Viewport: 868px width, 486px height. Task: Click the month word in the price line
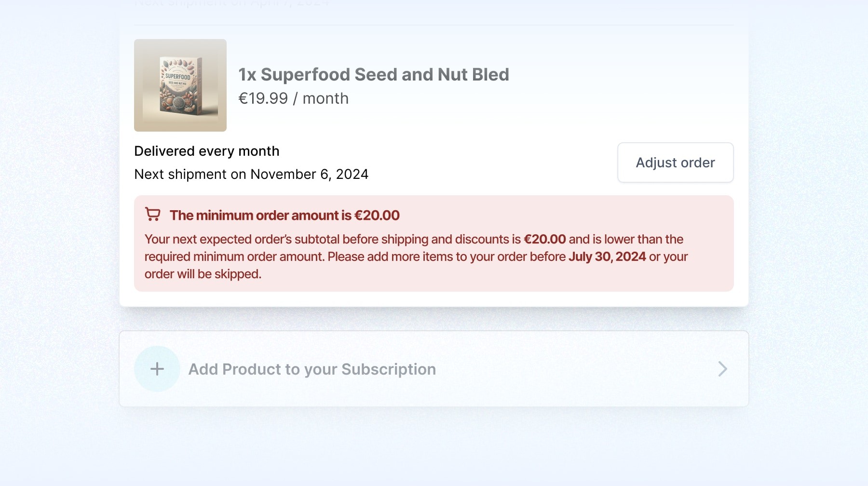coord(325,98)
